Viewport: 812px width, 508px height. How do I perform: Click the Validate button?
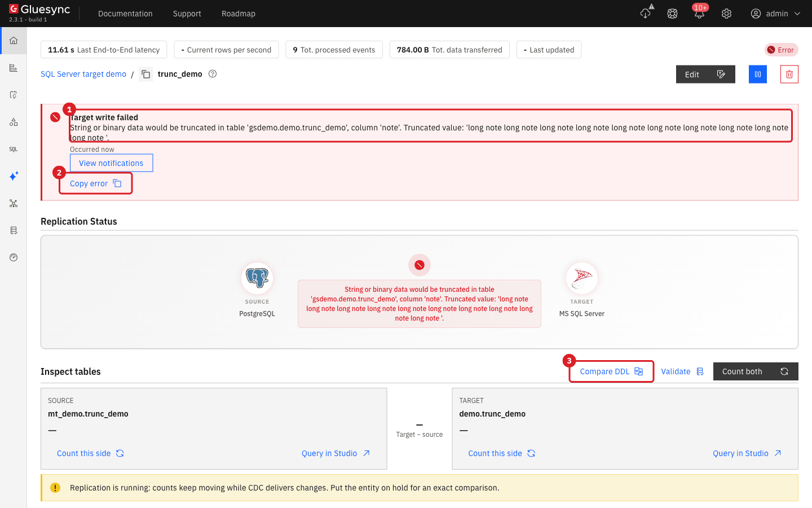click(682, 371)
